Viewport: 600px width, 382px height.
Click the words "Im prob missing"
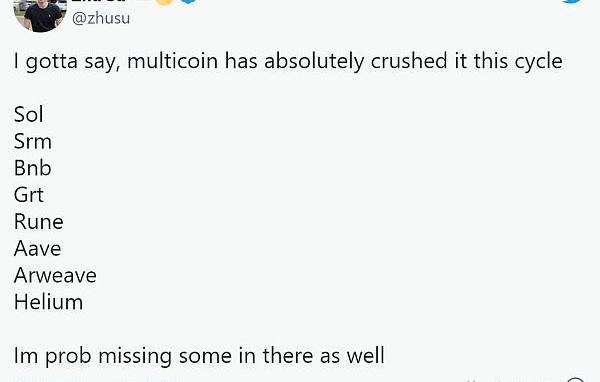click(x=93, y=356)
